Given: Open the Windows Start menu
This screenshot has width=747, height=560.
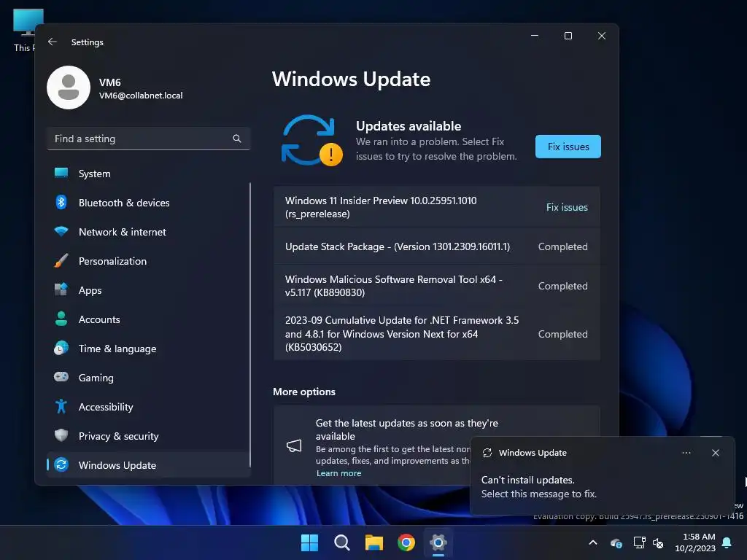Looking at the screenshot, I should click(309, 542).
